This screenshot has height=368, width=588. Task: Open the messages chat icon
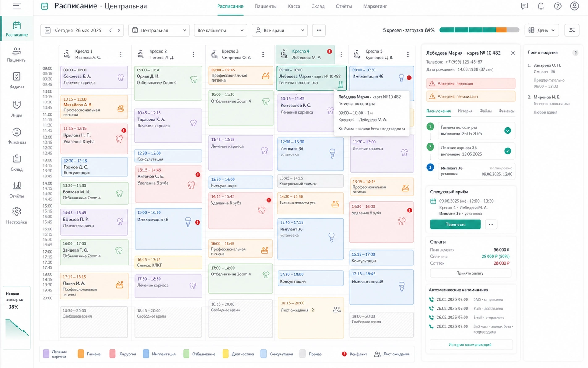pos(524,6)
